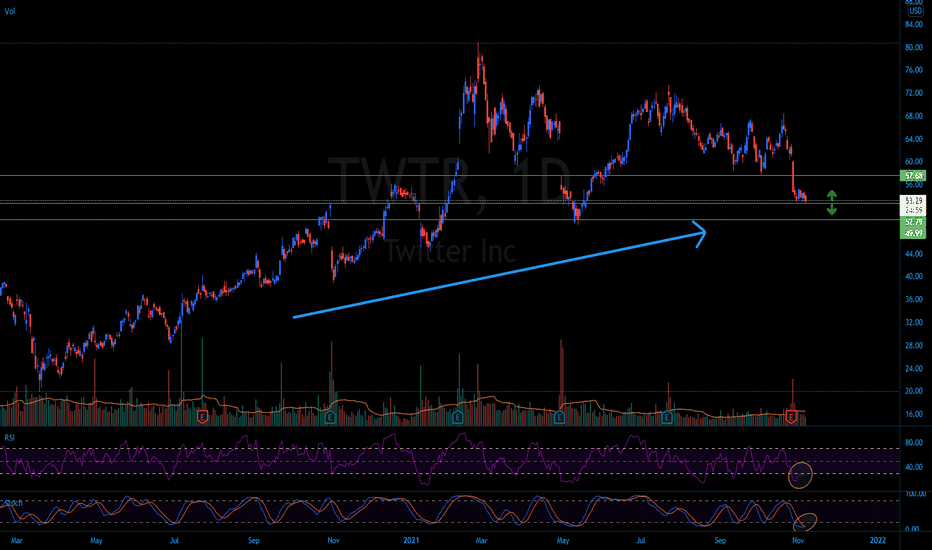The width and height of the screenshot is (932, 550).
Task: Click the 2022 label on time axis
Action: click(878, 540)
